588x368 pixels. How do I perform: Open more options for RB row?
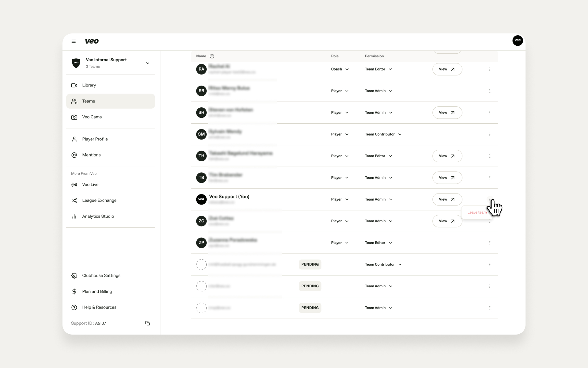490,91
